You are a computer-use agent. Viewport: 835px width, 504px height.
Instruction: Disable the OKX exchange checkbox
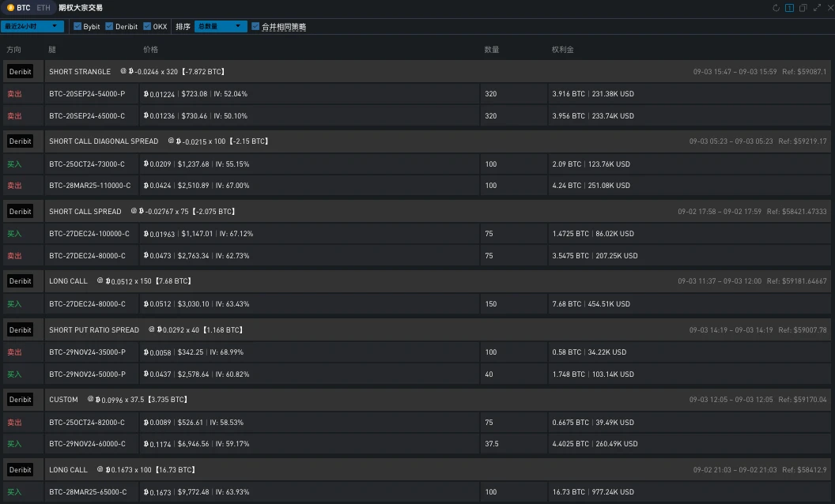click(x=147, y=26)
